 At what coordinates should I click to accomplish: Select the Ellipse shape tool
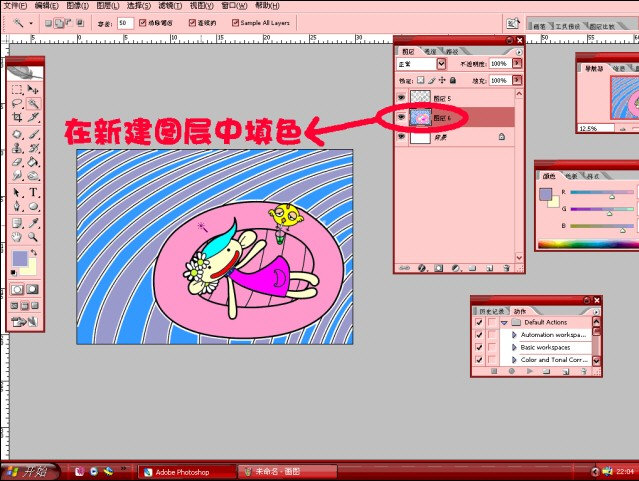coord(33,206)
